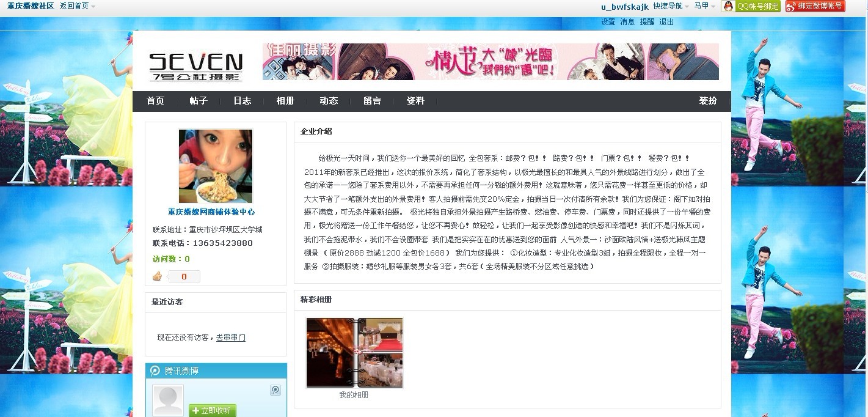The width and height of the screenshot is (868, 417).
Task: Click the 去串串门 link
Action: tap(231, 338)
